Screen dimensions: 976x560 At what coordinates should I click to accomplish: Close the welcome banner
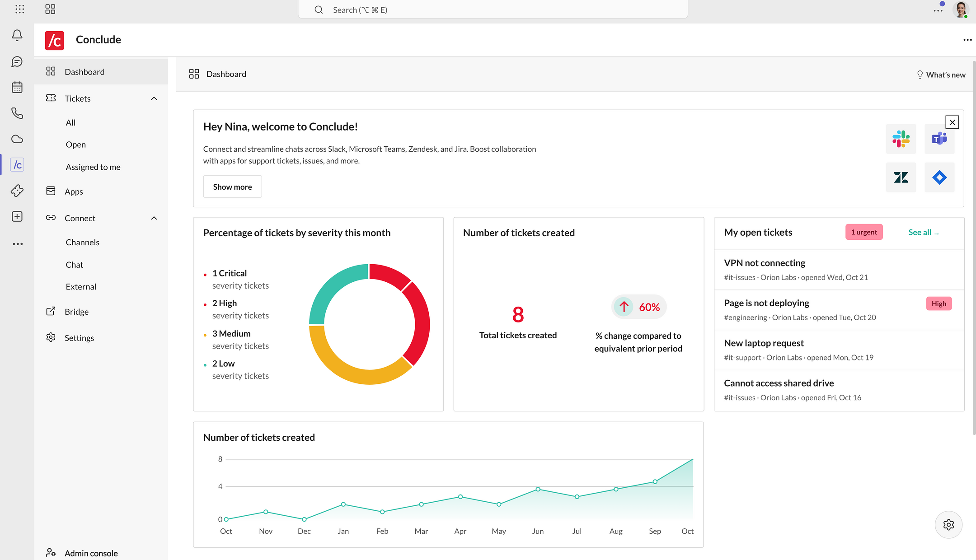[952, 122]
